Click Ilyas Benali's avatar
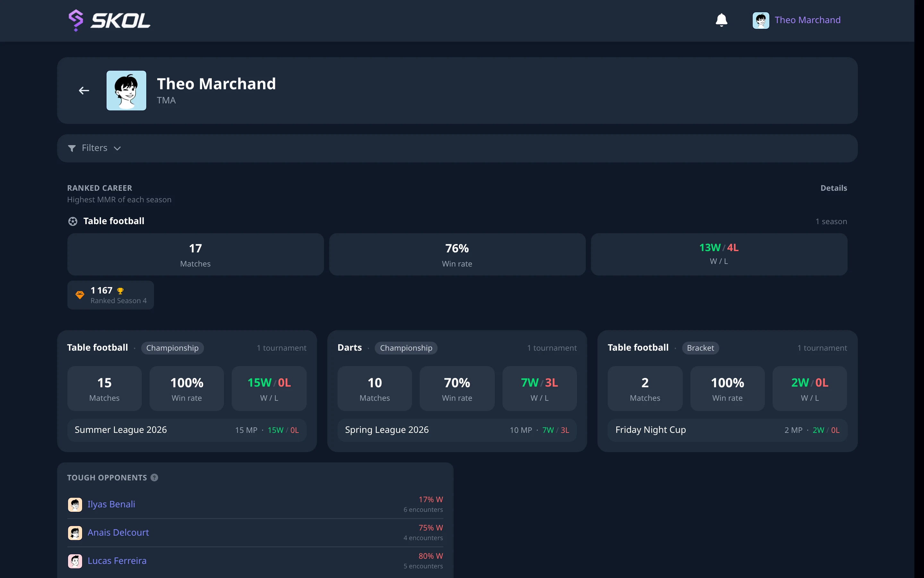 pyautogui.click(x=75, y=504)
